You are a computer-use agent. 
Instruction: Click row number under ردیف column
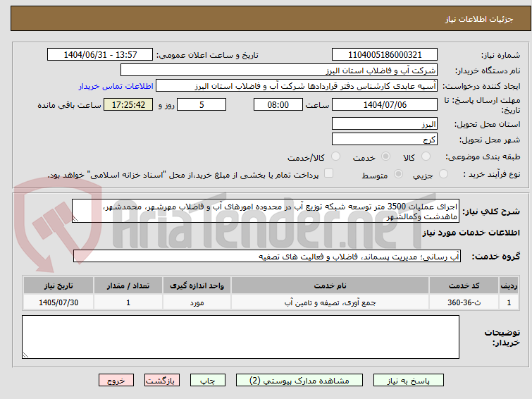coord(509,302)
